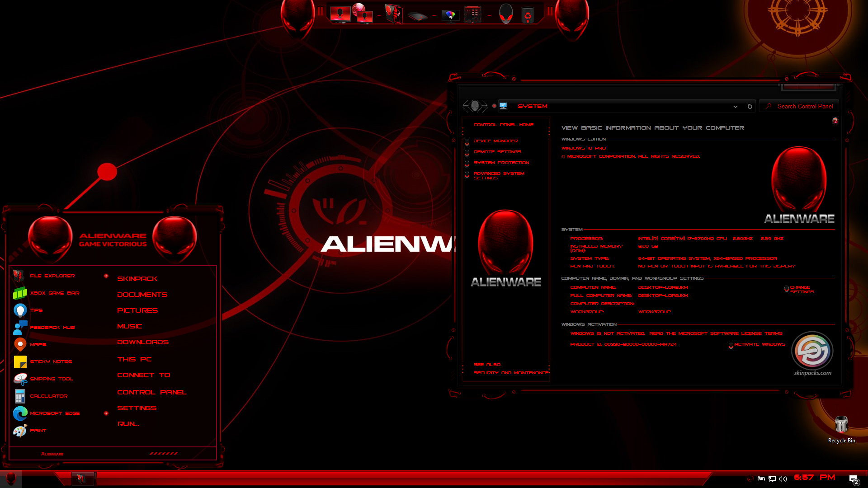Click the Activate Windows link
Viewport: 868px width, 488px height.
(759, 344)
